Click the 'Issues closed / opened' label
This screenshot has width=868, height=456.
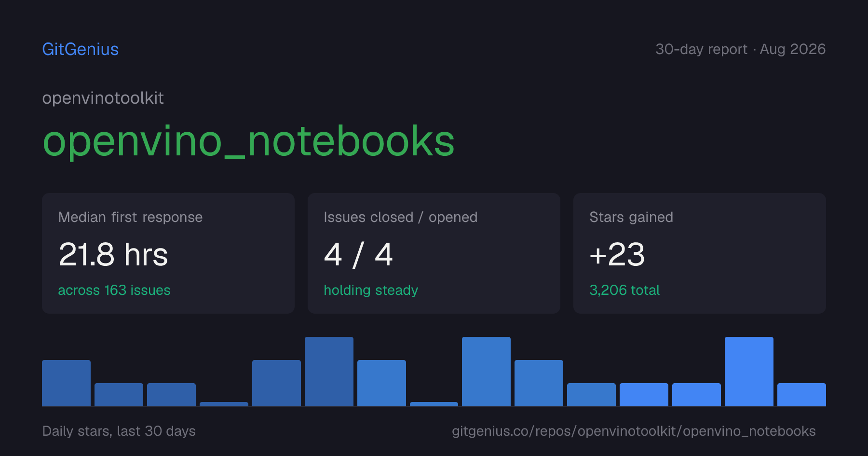(401, 217)
